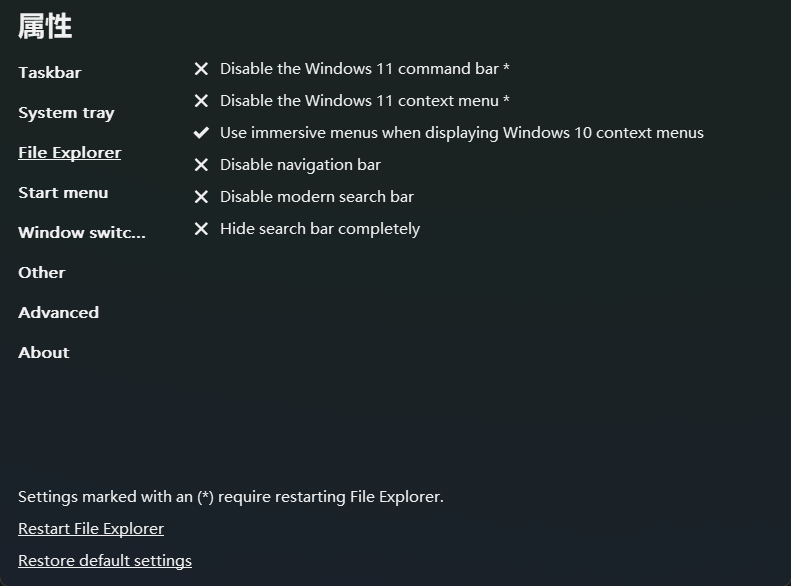Click the X mark beside Disable navigation bar
The width and height of the screenshot is (791, 586).
201,165
